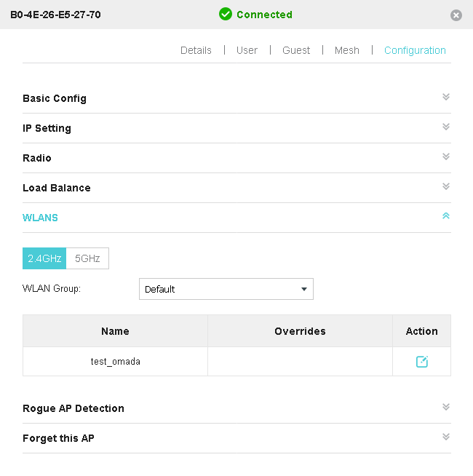Collapse the WLANS section arrow
This screenshot has height=476, width=473.
pyautogui.click(x=446, y=216)
